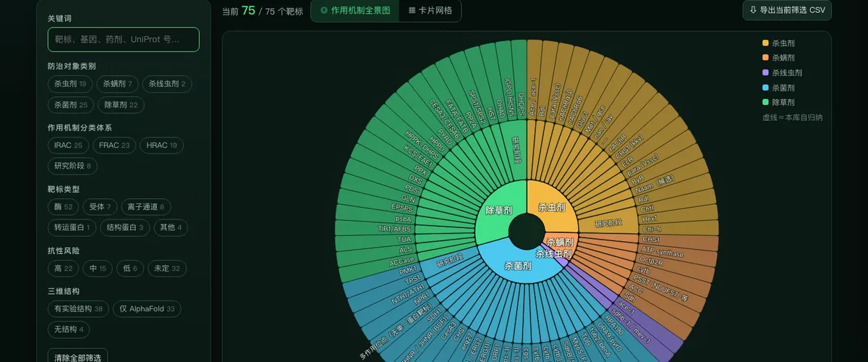The width and height of the screenshot is (868, 362).
Task: Select the 除草剂 inner chart segment
Action: (498, 211)
